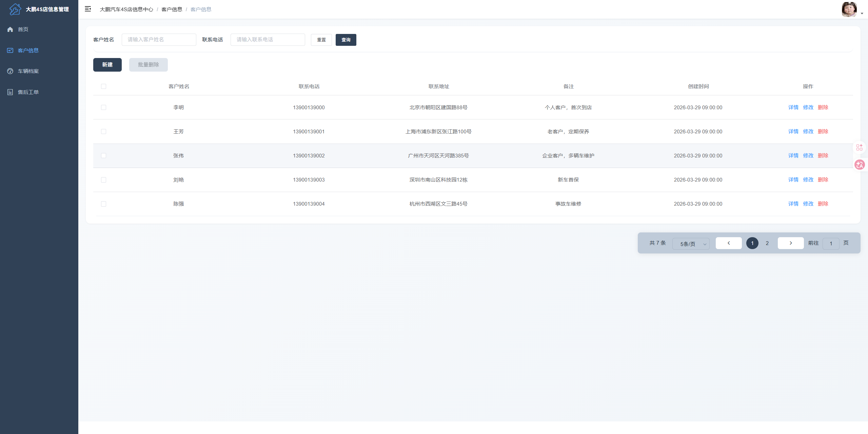Click the 查询 button
This screenshot has width=868, height=434.
coord(346,40)
